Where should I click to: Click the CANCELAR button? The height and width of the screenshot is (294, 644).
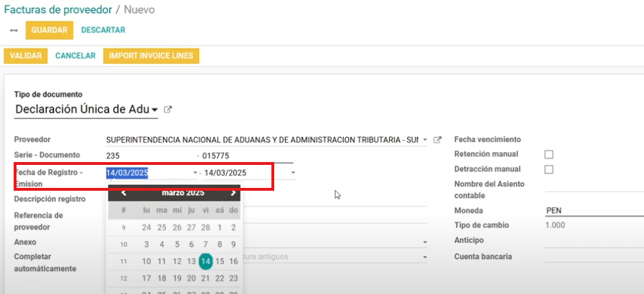point(75,56)
